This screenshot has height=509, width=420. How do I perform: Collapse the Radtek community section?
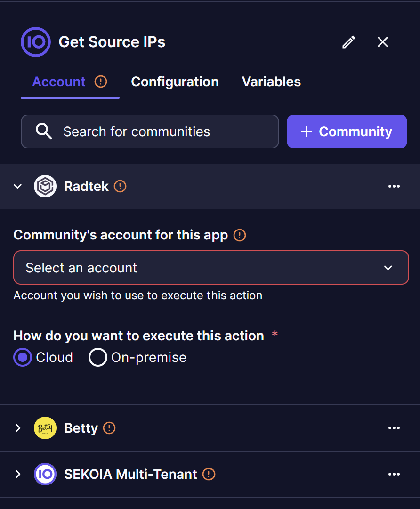coord(18,186)
